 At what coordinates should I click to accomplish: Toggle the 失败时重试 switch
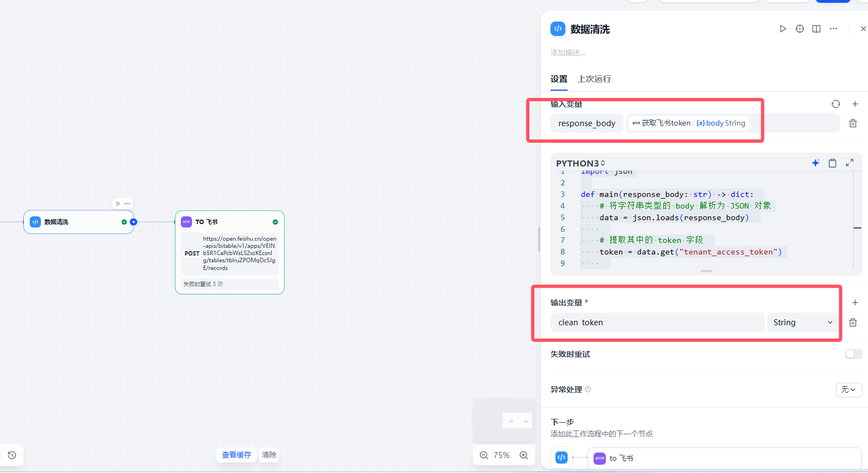[854, 354]
